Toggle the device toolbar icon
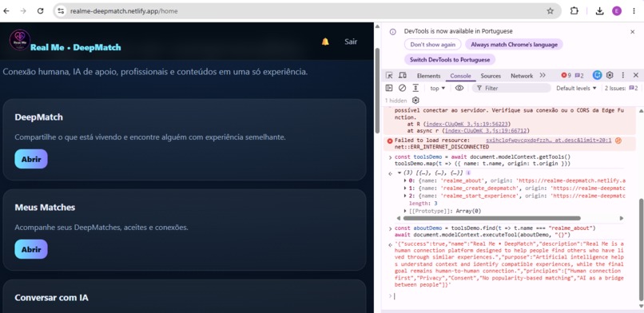 coord(403,76)
